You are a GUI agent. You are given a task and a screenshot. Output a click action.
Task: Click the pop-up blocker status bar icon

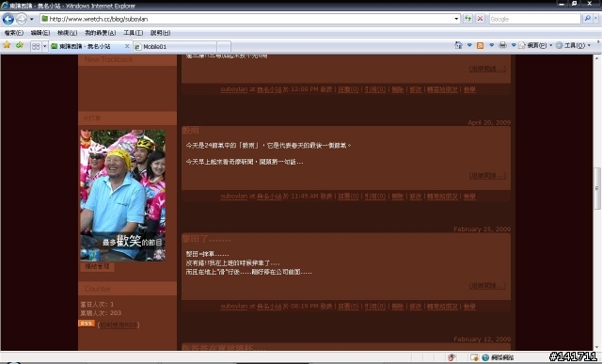coord(451,357)
